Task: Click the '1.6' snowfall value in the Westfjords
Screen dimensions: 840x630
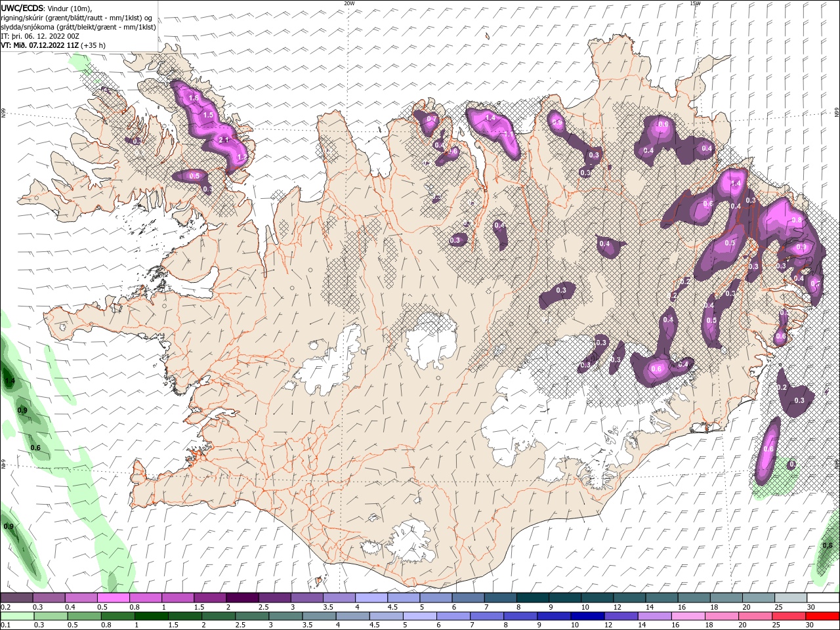Action: tap(194, 98)
